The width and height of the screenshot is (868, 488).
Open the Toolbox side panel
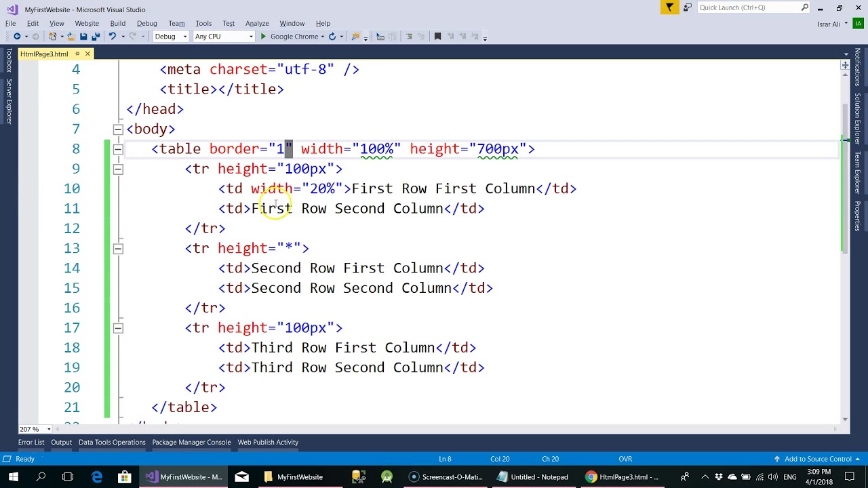coord(9,60)
